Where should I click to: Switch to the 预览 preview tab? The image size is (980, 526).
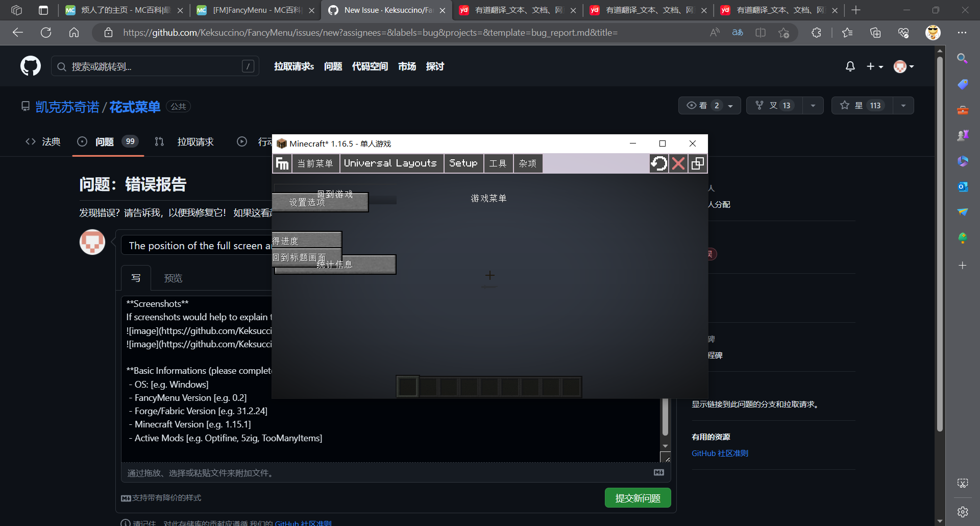[x=173, y=277]
